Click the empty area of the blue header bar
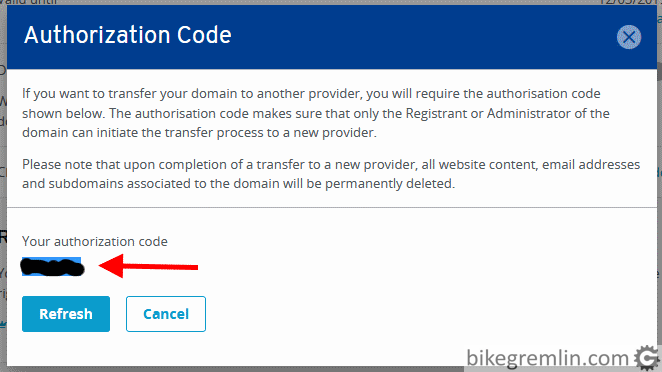 pyautogui.click(x=422, y=37)
